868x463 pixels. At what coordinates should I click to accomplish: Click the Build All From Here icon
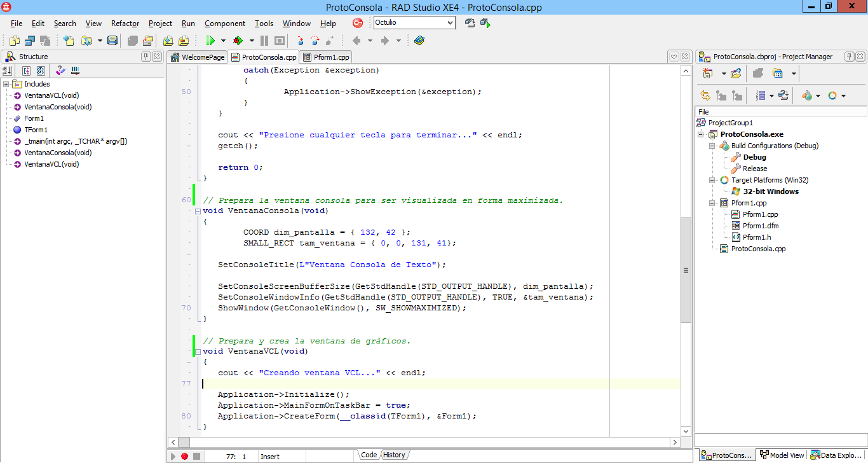click(x=783, y=95)
